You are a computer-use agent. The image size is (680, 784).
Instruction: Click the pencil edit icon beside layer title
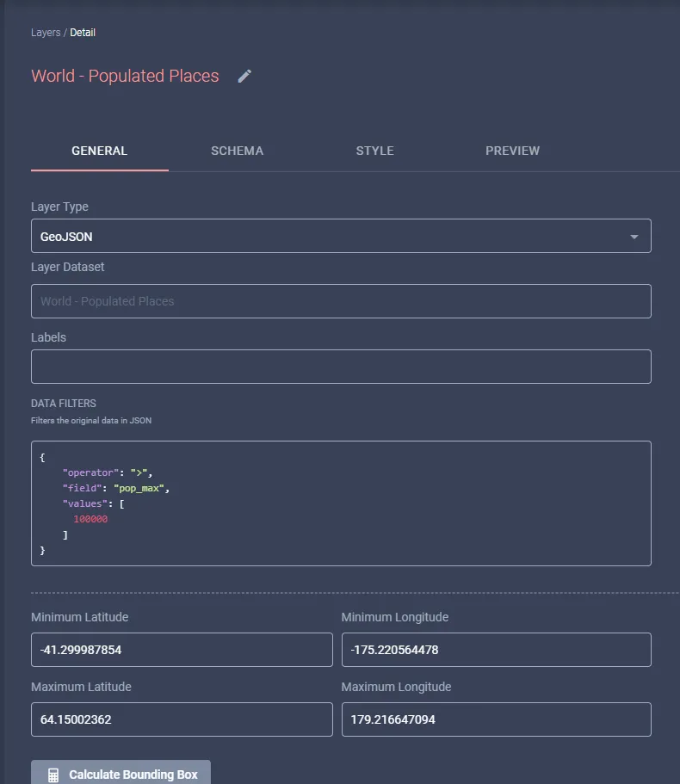pos(244,76)
